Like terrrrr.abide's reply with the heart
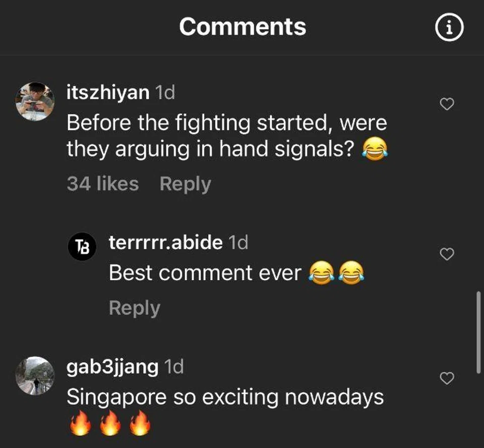This screenshot has height=448, width=484. point(447,254)
